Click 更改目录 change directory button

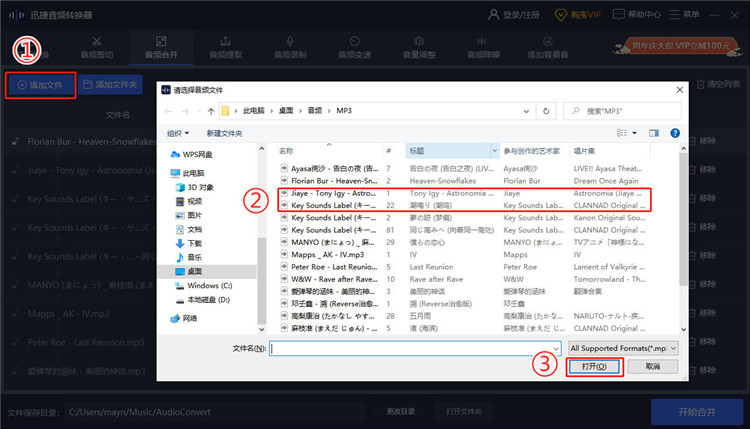tap(401, 411)
